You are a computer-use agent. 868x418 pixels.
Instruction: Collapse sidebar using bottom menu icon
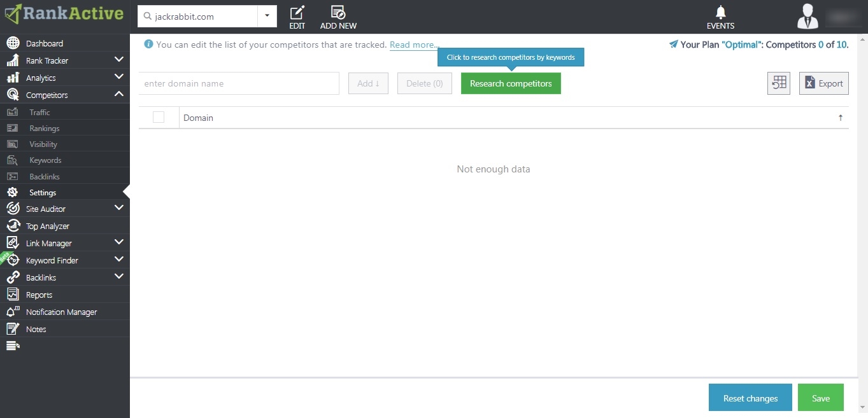[13, 345]
